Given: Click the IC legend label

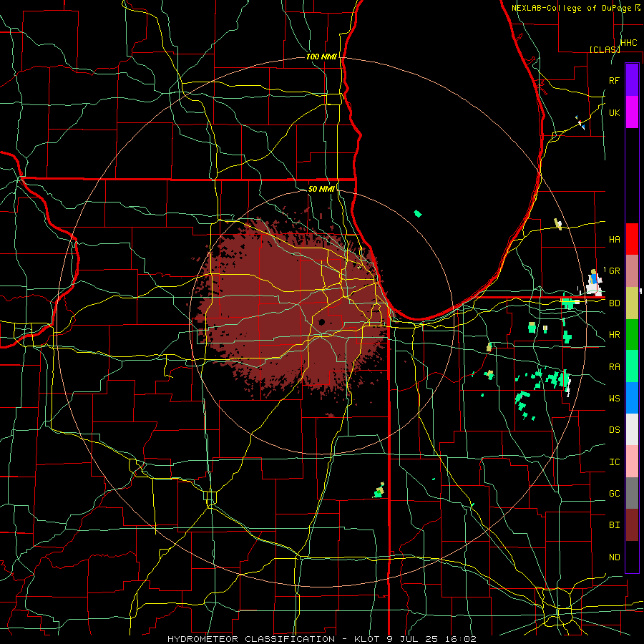Looking at the screenshot, I should tap(614, 462).
